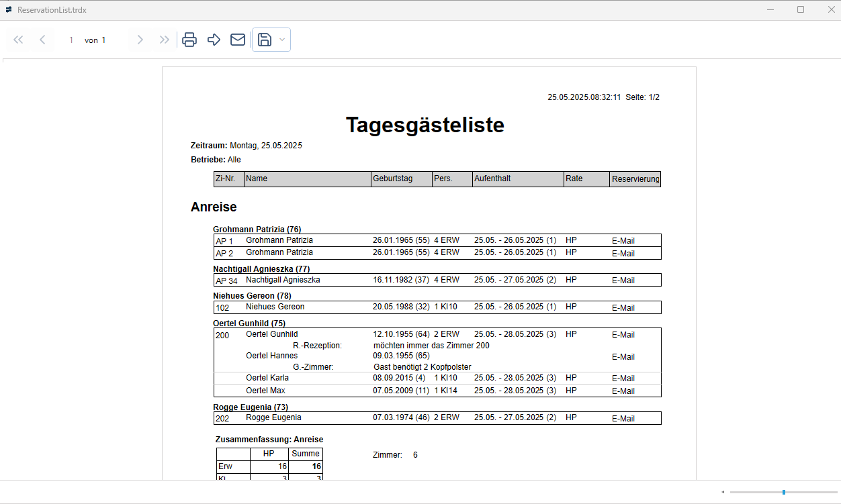Click the Aufenthalt column header
Screen dimensions: 841x504
[517, 179]
